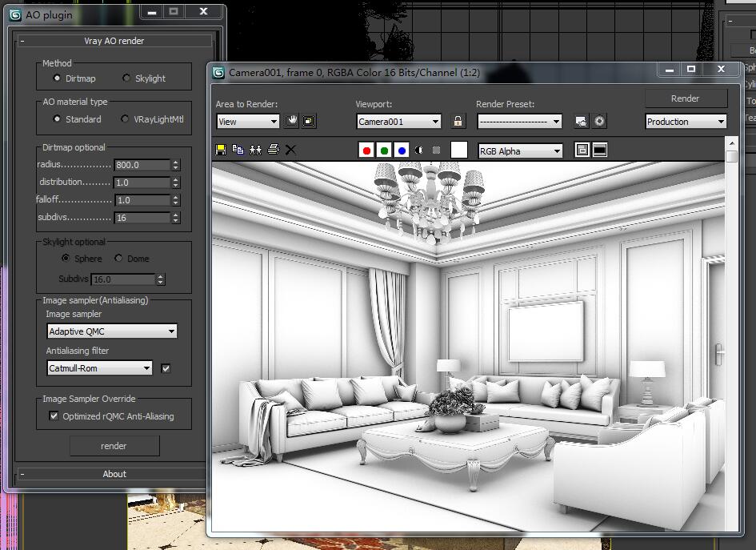Screen dimensions: 756x550
Task: Click the Dirtmap subdivs spinner arrows
Action: click(175, 218)
